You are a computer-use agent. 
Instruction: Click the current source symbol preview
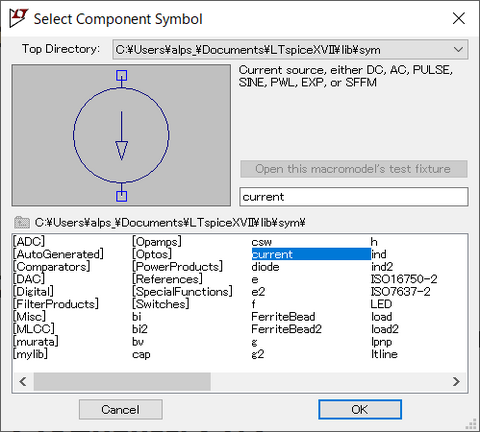pyautogui.click(x=121, y=135)
